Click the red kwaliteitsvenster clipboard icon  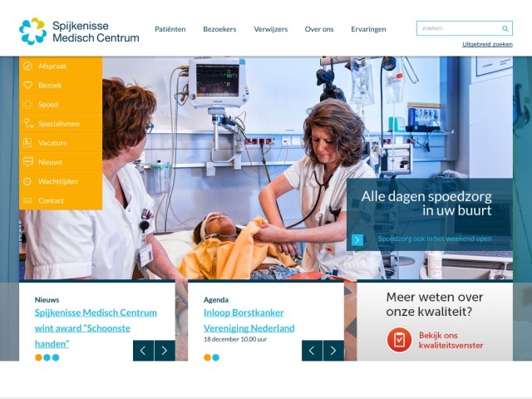(399, 340)
